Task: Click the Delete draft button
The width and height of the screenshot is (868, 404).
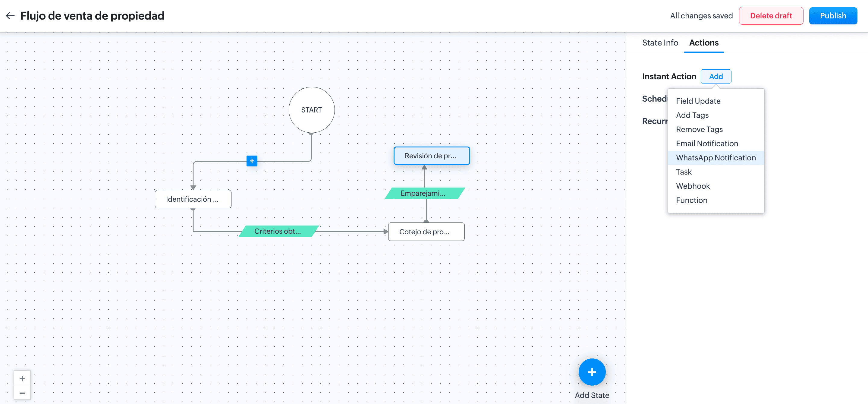Action: [x=771, y=16]
